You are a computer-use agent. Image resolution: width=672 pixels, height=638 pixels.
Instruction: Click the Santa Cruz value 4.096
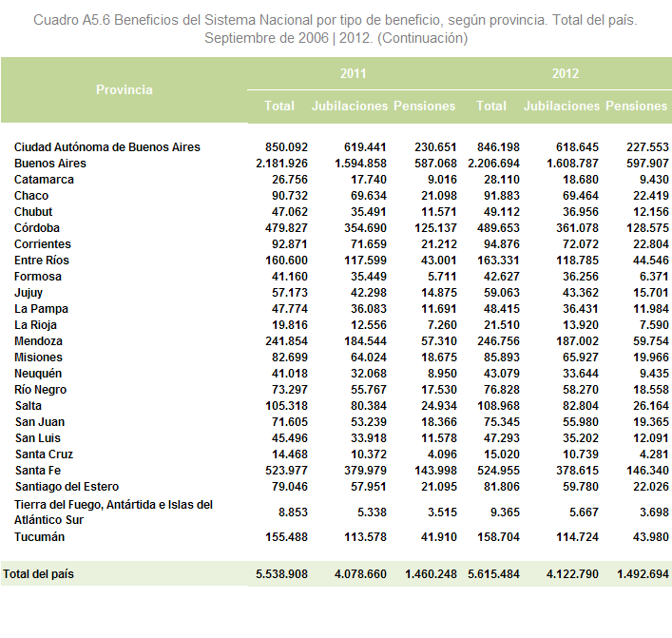[442, 454]
